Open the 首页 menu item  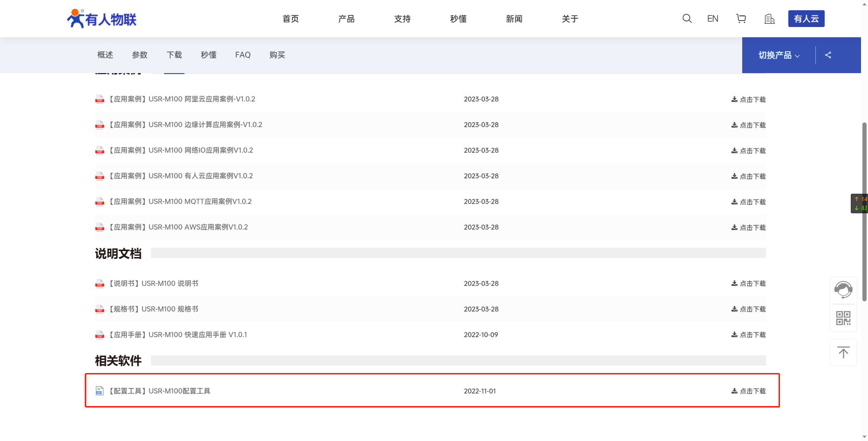click(291, 19)
